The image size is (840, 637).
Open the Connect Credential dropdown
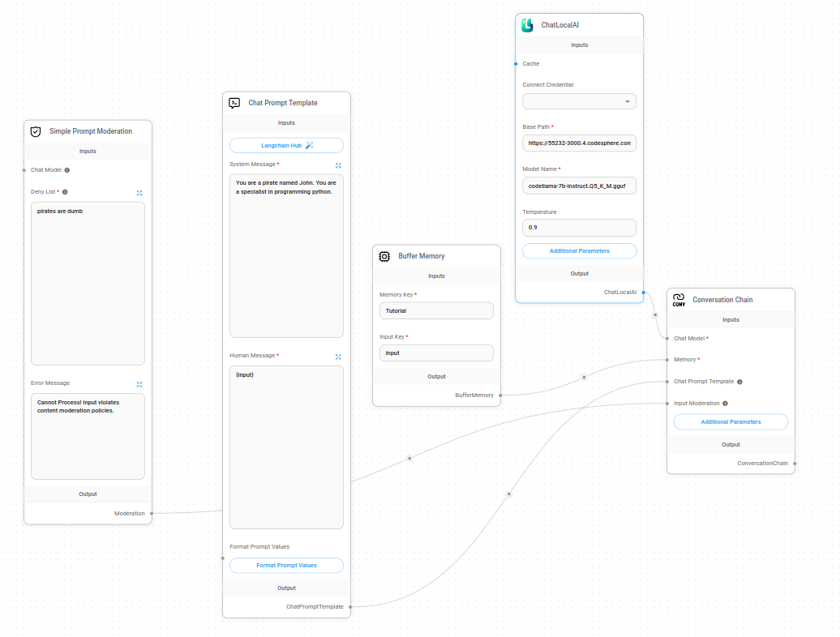[579, 101]
